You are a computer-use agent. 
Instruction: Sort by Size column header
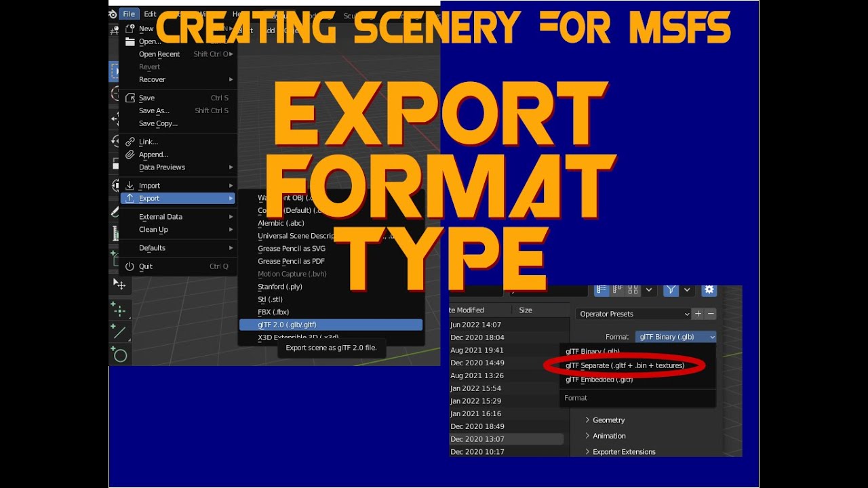526,310
